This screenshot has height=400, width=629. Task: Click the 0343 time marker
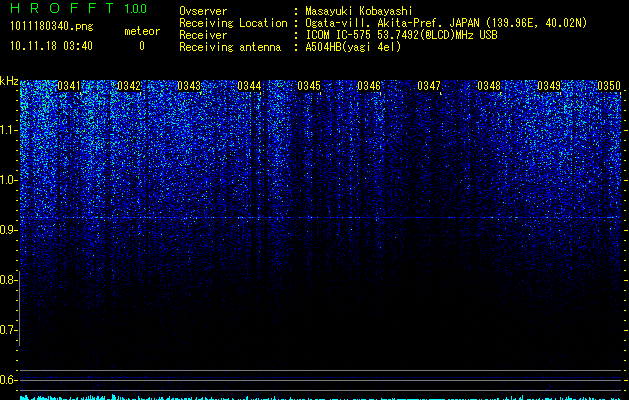[189, 86]
